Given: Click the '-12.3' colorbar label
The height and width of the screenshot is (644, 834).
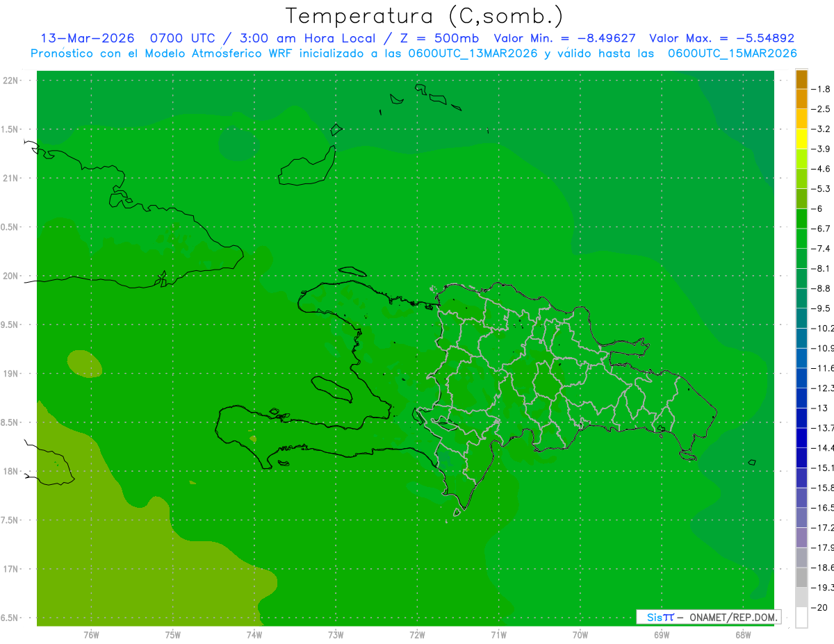Looking at the screenshot, I should 822,388.
